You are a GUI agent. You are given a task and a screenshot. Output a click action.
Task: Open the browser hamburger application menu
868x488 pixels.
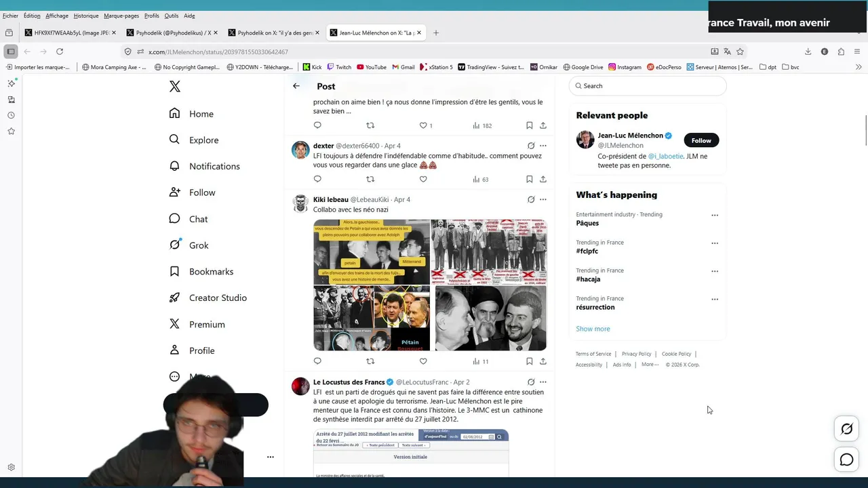click(858, 52)
